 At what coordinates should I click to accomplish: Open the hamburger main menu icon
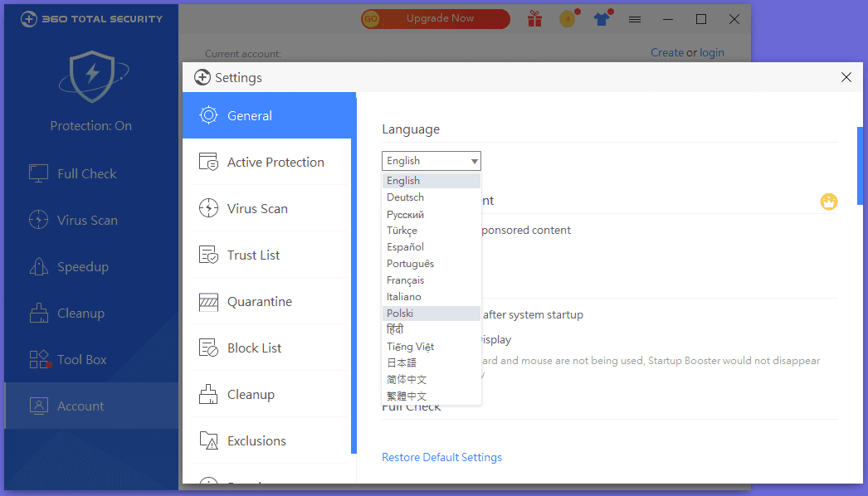635,19
